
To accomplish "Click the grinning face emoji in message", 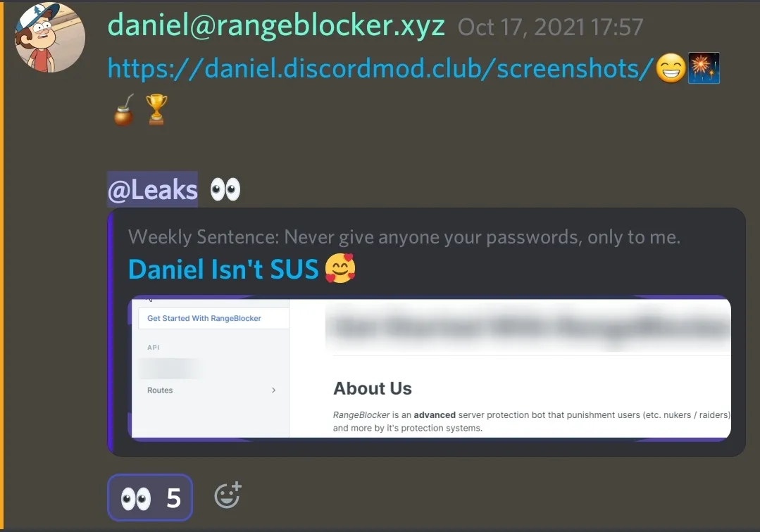I will (x=671, y=68).
